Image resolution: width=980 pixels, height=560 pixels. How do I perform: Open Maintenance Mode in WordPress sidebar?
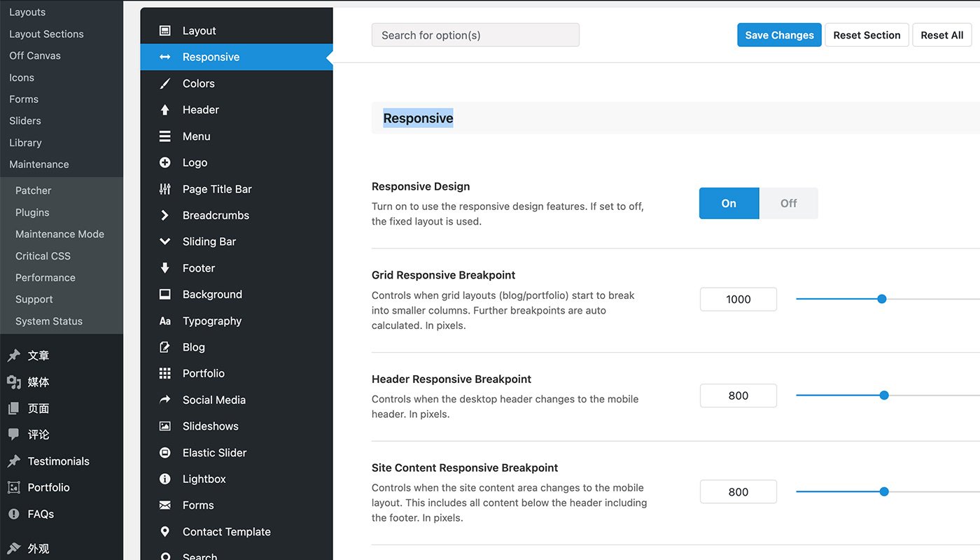click(x=59, y=234)
